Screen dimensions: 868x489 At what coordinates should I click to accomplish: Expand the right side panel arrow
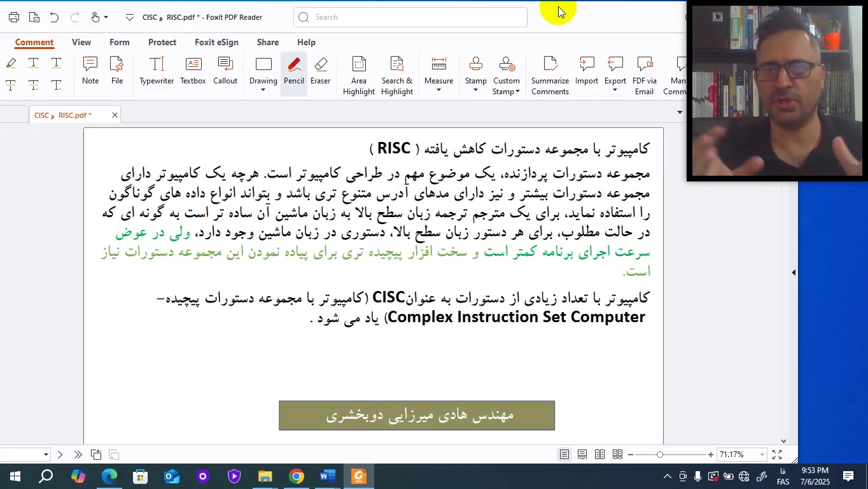(x=793, y=273)
